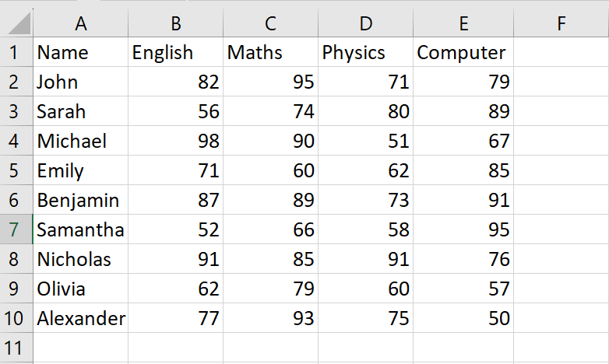Select column A header
Viewport: 609px width, 364px height.
81,23
